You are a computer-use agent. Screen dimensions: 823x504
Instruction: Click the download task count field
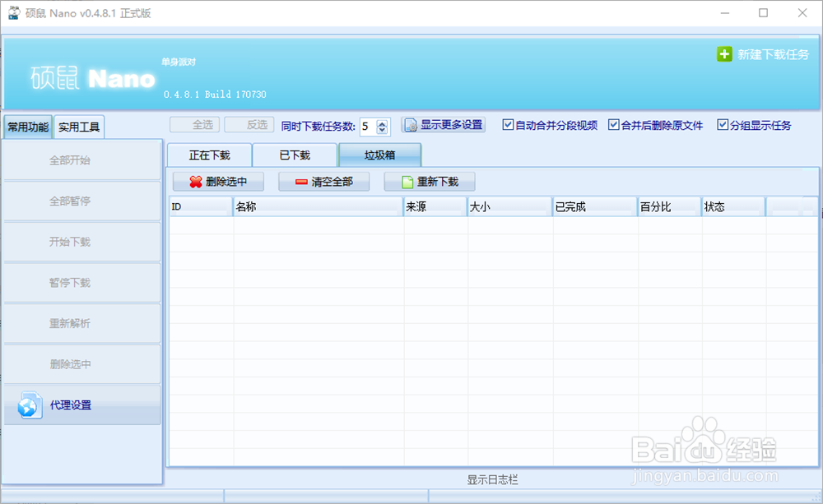click(369, 127)
